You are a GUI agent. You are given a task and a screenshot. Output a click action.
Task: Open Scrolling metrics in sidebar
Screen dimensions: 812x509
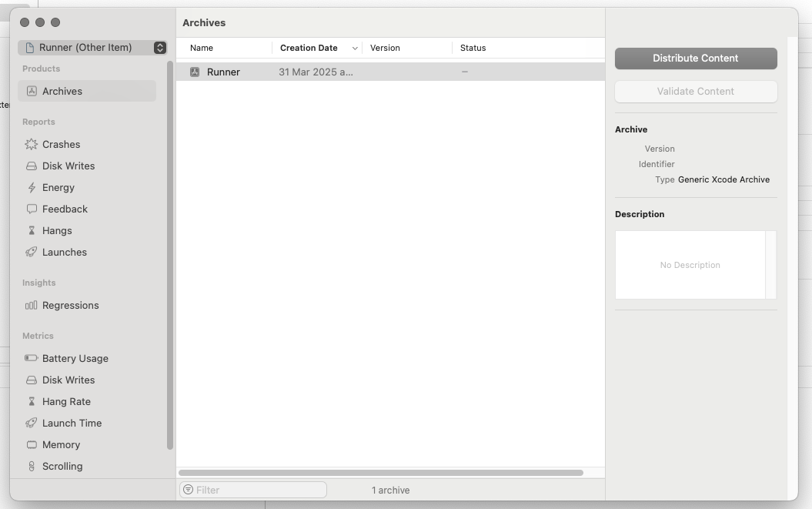tap(62, 466)
